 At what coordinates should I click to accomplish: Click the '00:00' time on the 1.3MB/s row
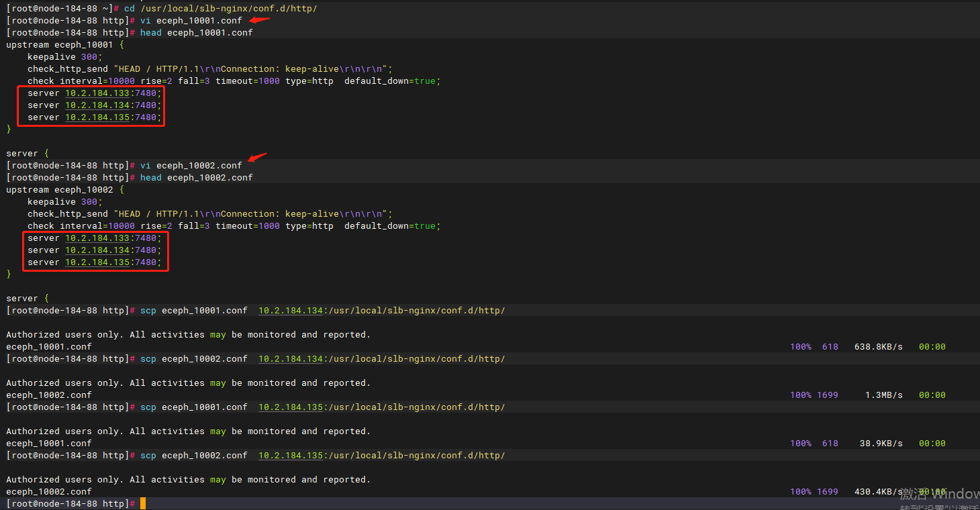[932, 395]
